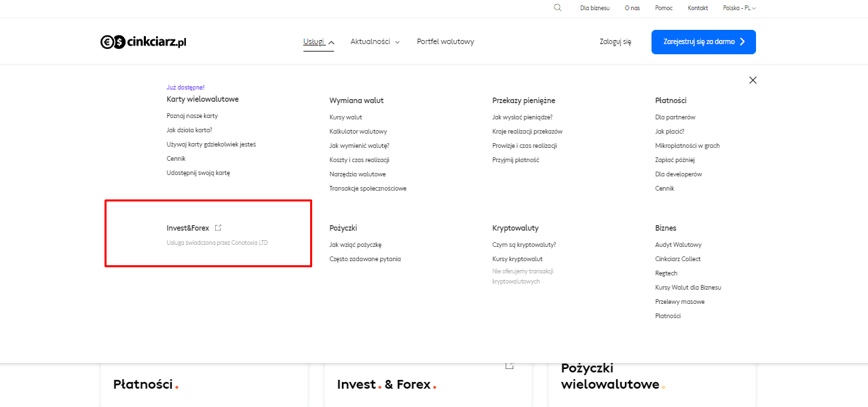868x407 pixels.
Task: Click the Już dostępne! label
Action: click(x=185, y=88)
